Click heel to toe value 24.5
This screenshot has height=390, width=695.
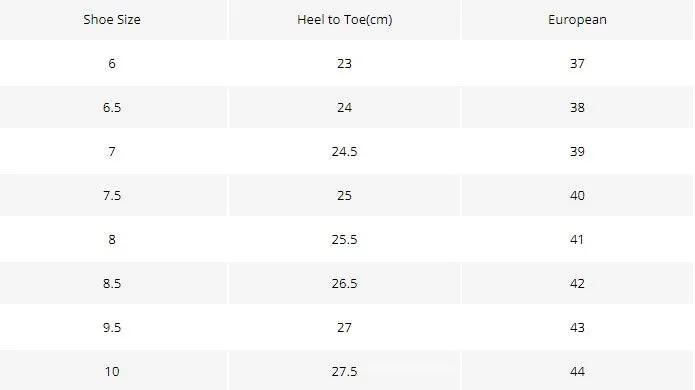(344, 152)
